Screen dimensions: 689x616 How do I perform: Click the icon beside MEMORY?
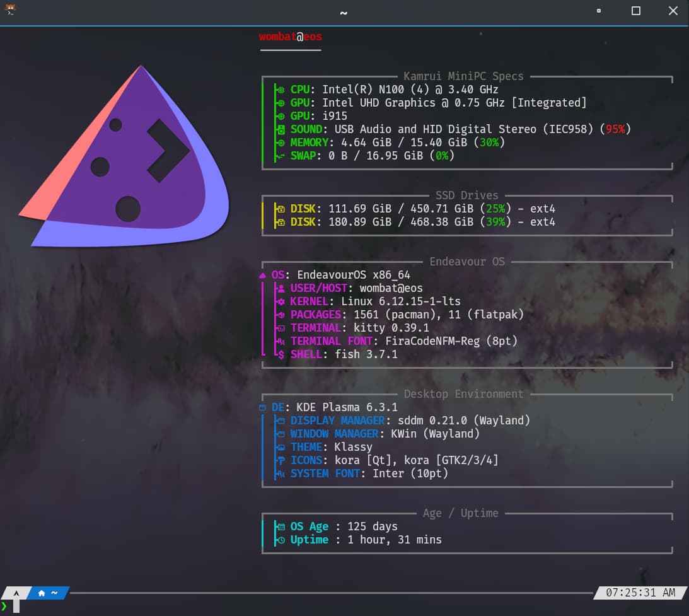(x=281, y=142)
